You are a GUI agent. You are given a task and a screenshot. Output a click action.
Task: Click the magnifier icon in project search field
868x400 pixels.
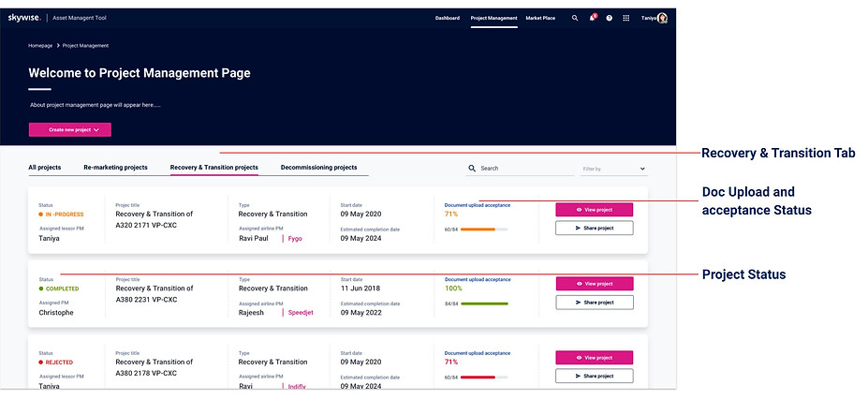472,169
